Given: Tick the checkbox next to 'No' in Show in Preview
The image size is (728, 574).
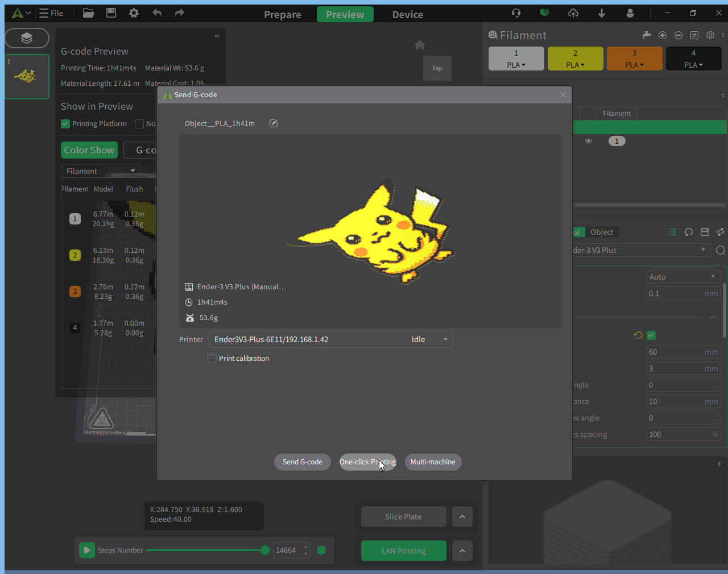Looking at the screenshot, I should 139,124.
